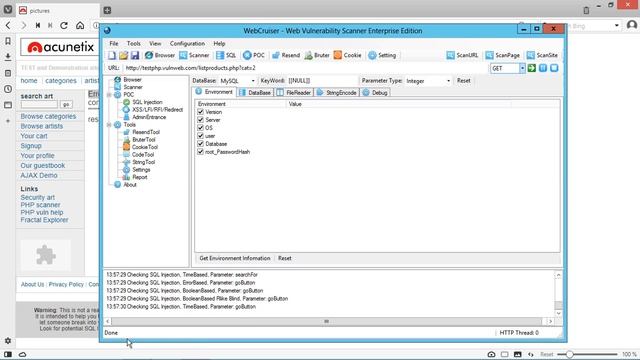
Task: Click the Save floppy disk toolbar icon
Action: 135,55
